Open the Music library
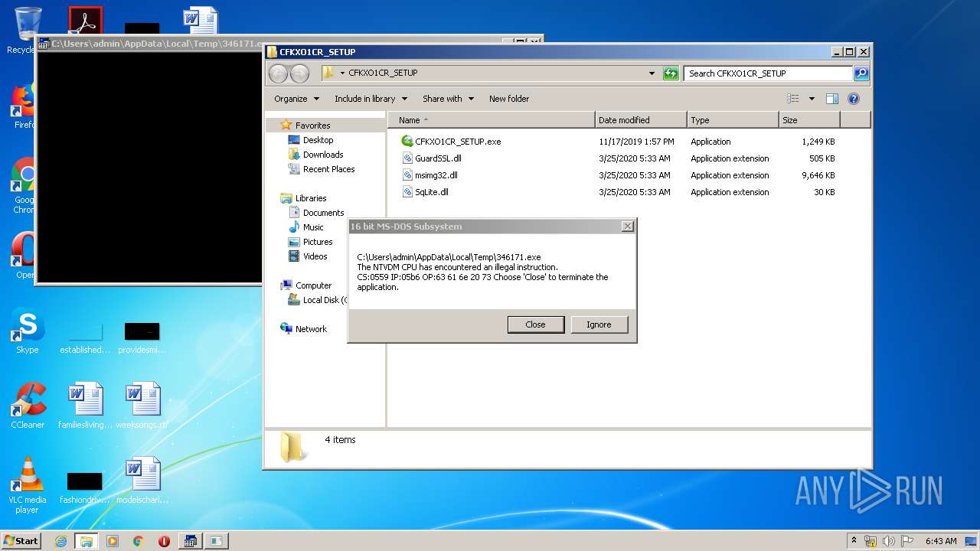This screenshot has width=980, height=551. [312, 227]
